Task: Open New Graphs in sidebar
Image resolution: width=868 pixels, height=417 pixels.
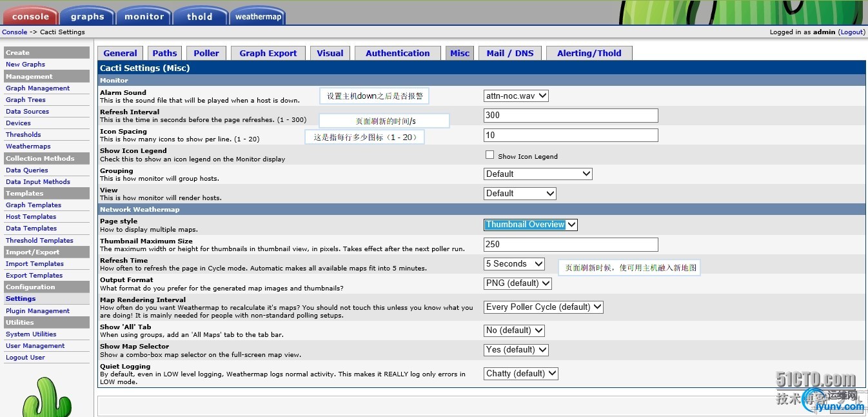Action: coord(25,65)
